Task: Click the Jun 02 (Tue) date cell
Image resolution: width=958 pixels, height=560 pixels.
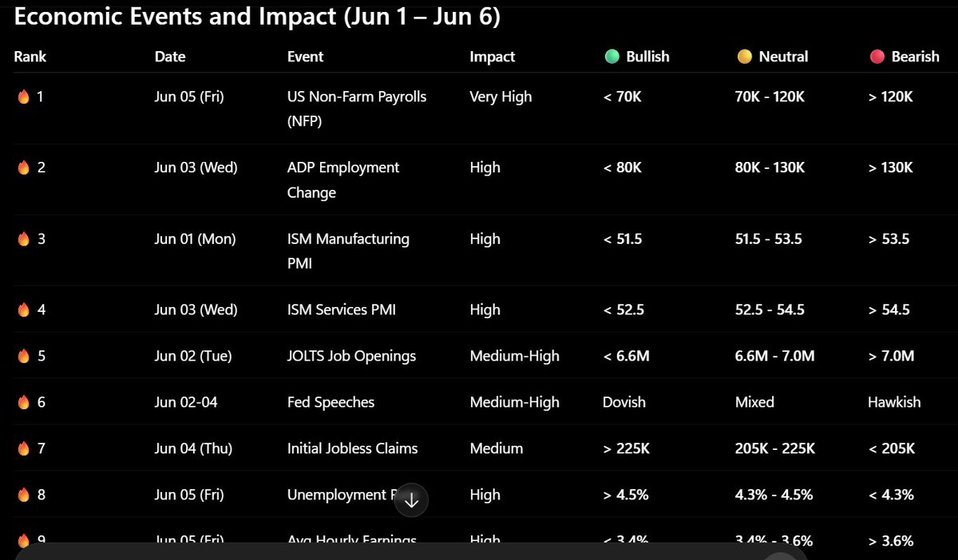Action: coord(193,356)
